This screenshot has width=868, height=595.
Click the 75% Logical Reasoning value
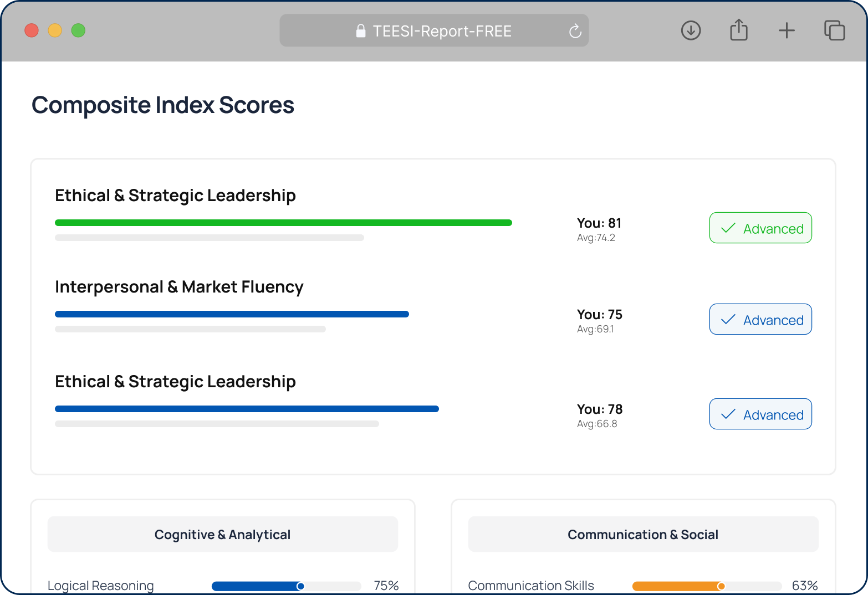[386, 586]
